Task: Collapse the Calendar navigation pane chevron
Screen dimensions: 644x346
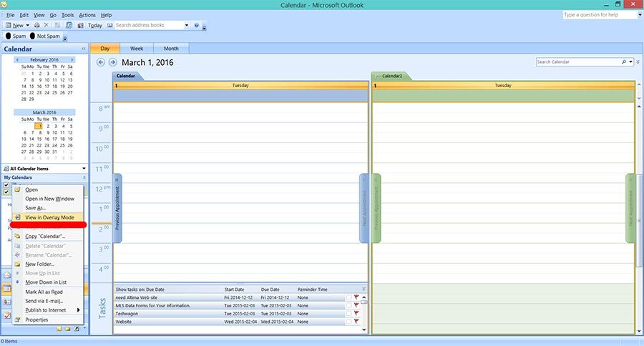Action: (84, 49)
